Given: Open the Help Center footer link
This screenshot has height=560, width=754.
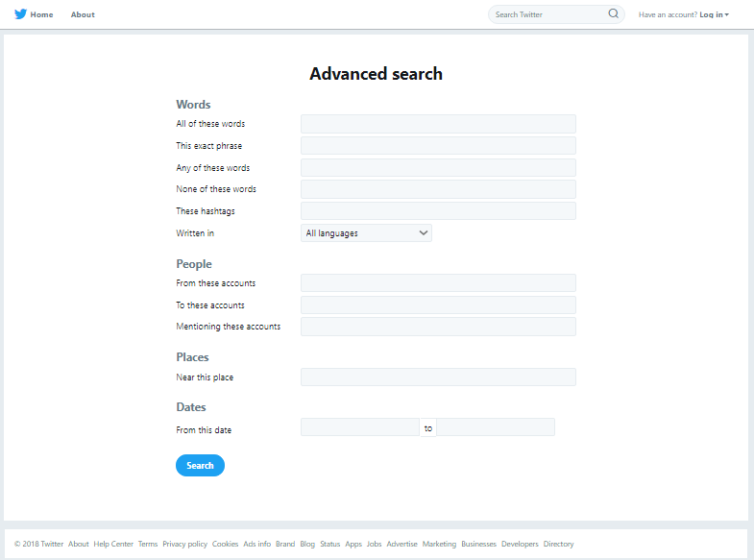Looking at the screenshot, I should click(113, 544).
